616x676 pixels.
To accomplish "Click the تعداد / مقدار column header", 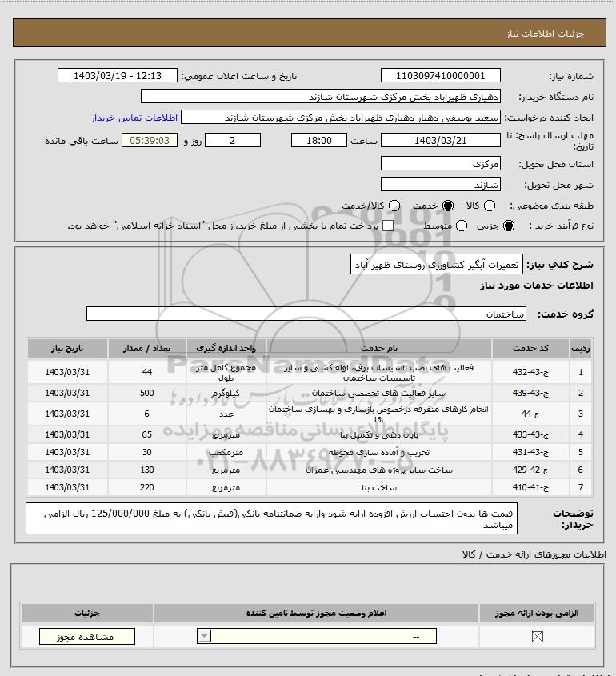I will coord(147,348).
